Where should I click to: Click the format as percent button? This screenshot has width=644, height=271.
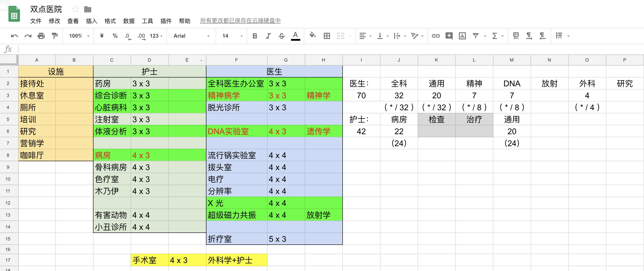tap(115, 36)
